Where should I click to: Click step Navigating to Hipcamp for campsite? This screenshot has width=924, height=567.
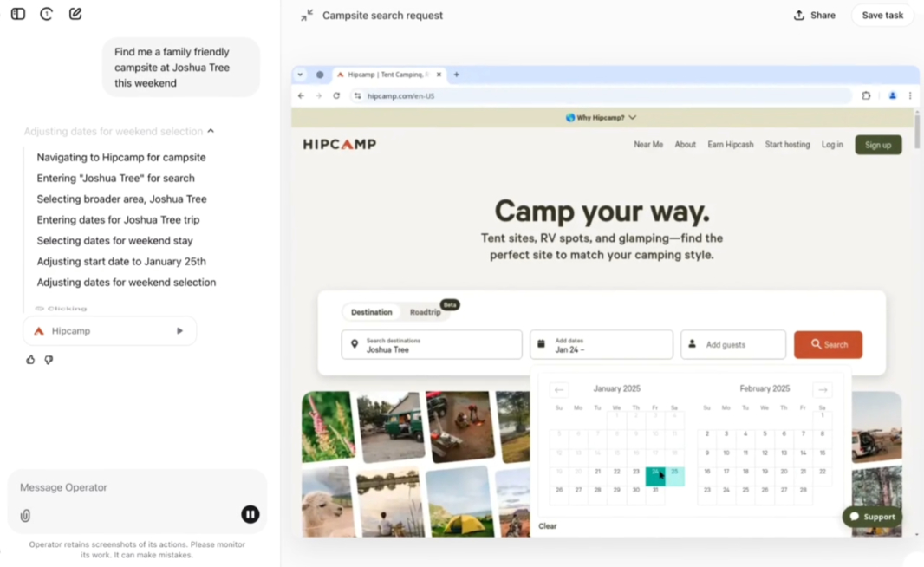(x=121, y=158)
